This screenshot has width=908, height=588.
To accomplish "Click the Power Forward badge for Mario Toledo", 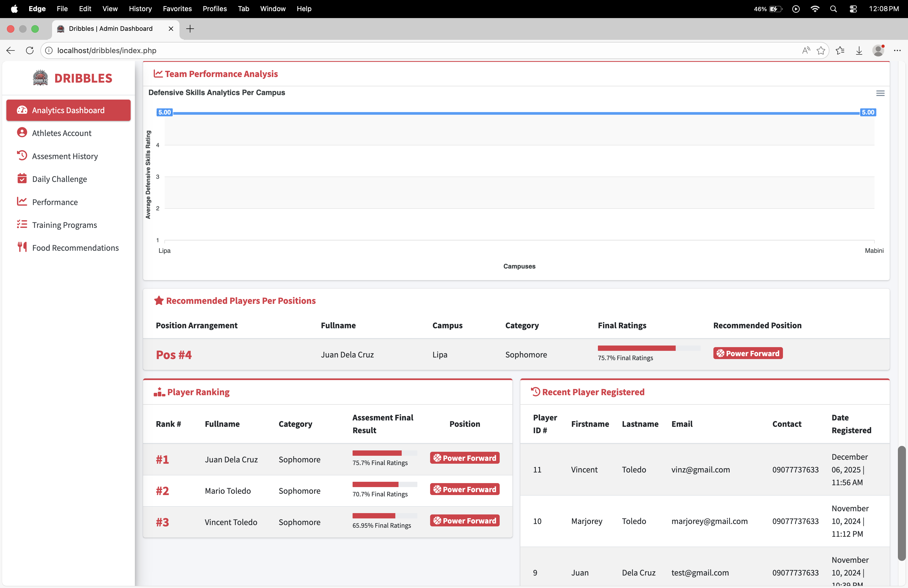I will (465, 489).
